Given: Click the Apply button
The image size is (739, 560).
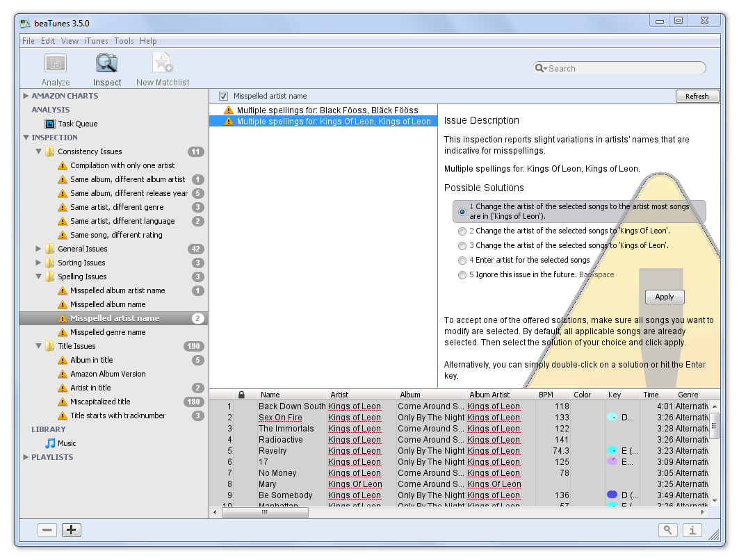Looking at the screenshot, I should point(664,297).
